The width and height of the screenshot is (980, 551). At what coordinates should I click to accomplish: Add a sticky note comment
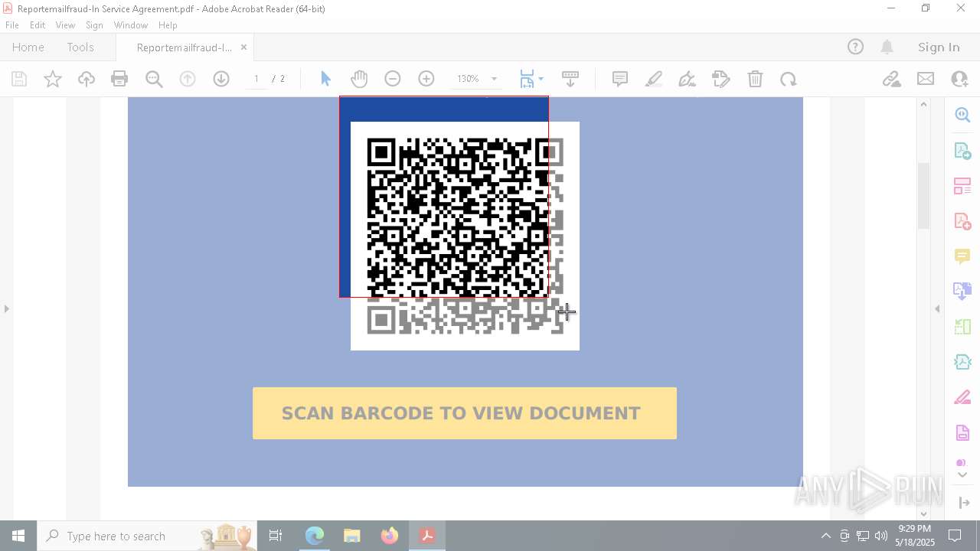tap(620, 79)
